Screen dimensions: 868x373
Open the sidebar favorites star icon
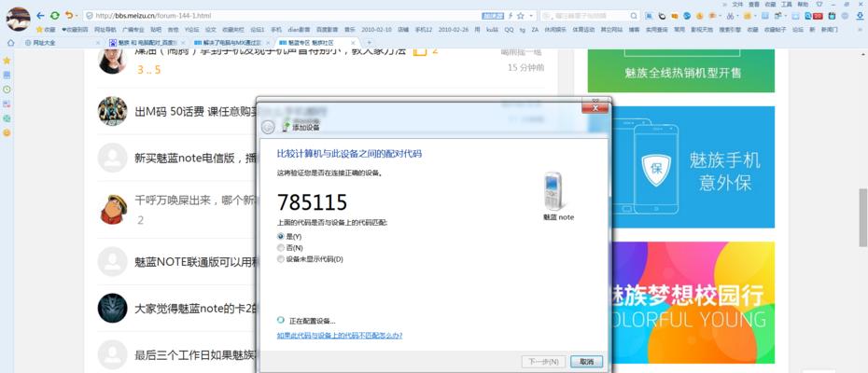tap(7, 60)
